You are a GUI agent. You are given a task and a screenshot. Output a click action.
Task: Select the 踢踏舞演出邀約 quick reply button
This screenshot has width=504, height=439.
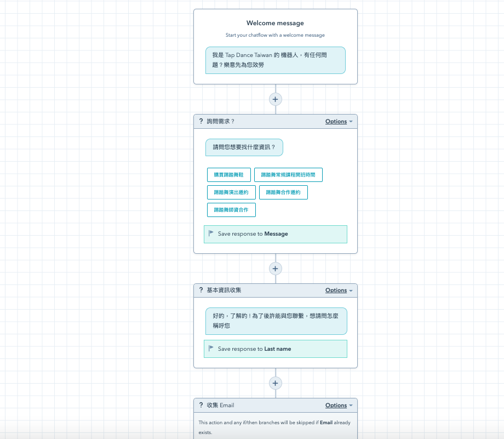(231, 192)
